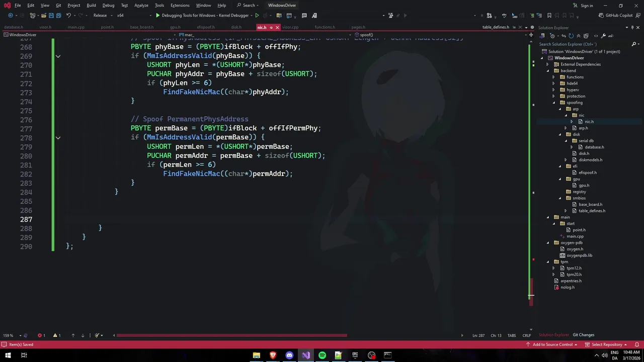The height and width of the screenshot is (362, 644).
Task: Pin the Solution Explorer panel with pushpin
Action: pos(632,28)
